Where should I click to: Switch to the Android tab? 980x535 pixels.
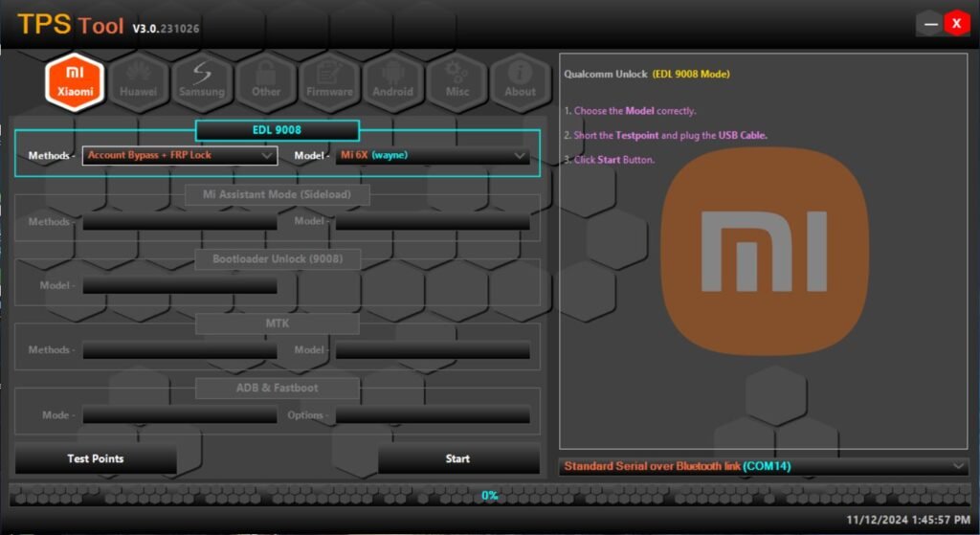tap(393, 82)
